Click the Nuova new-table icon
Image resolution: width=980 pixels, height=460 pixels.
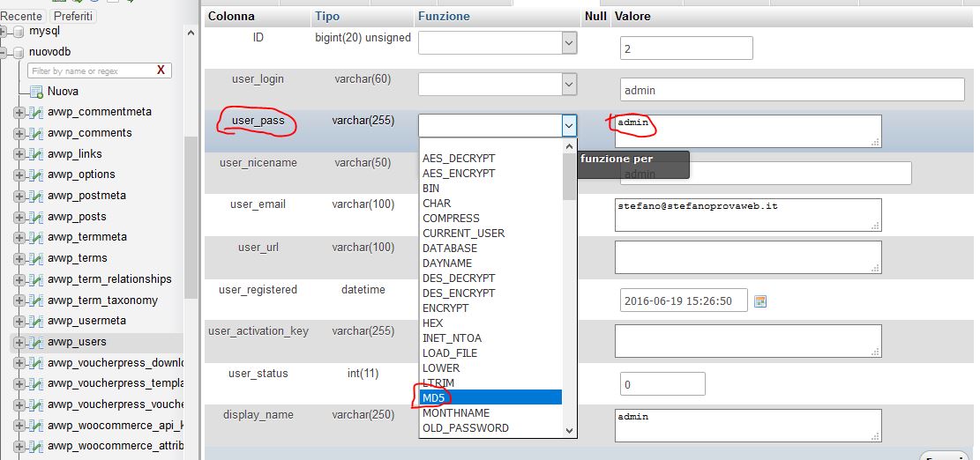(x=37, y=92)
